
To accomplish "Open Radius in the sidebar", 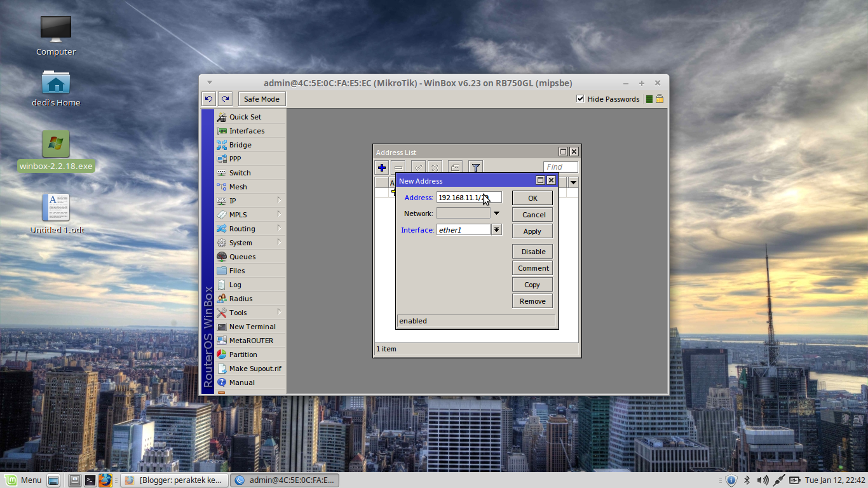I will pyautogui.click(x=250, y=299).
